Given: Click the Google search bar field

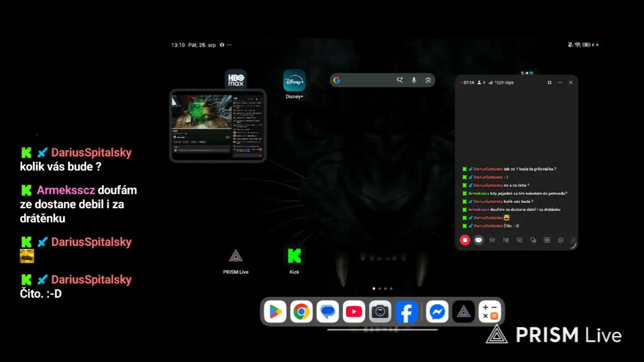Looking at the screenshot, I should click(x=382, y=80).
